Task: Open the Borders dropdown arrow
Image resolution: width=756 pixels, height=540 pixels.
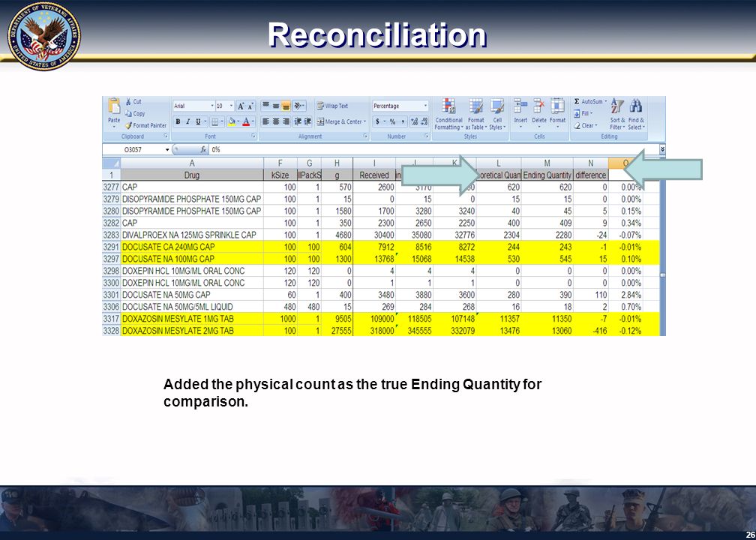Action: [x=222, y=121]
